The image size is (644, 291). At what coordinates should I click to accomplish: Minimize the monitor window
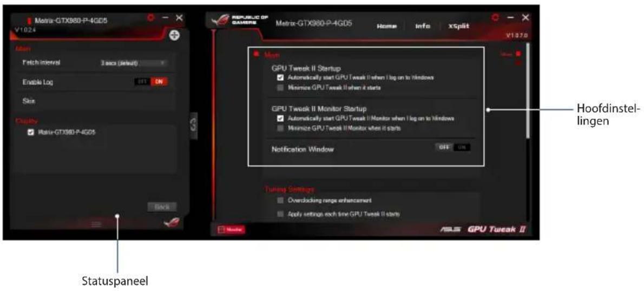tap(165, 18)
